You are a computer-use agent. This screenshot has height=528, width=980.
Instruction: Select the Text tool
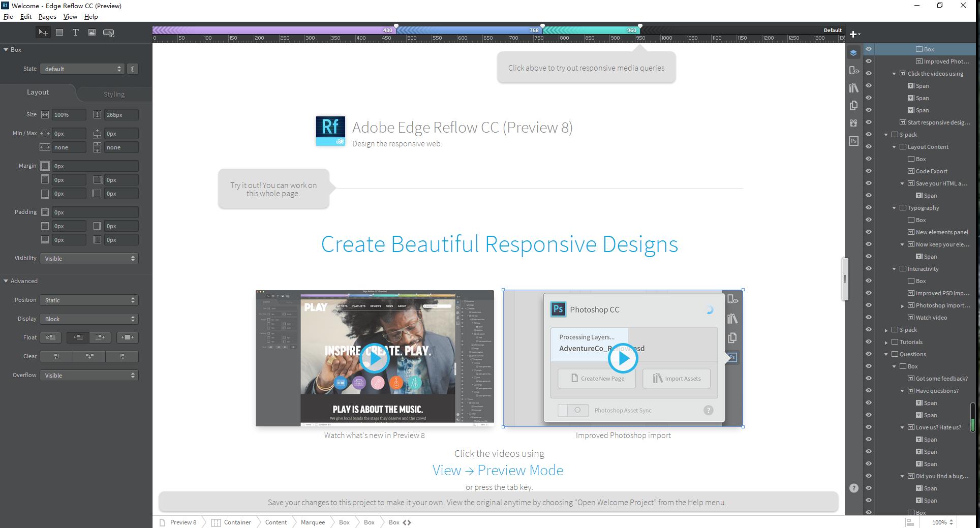pos(75,33)
